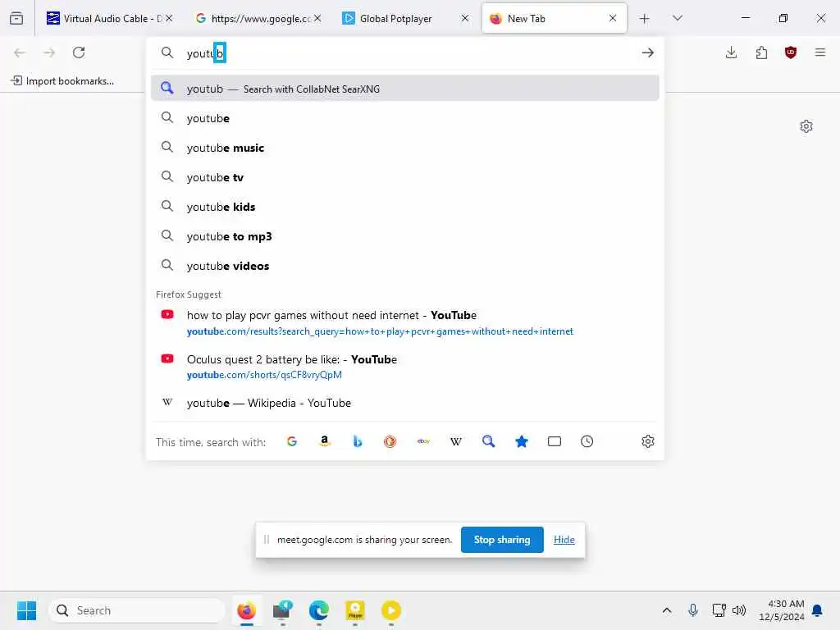Image resolution: width=840 pixels, height=630 pixels.
Task: Go back to previous page
Action: 20,52
